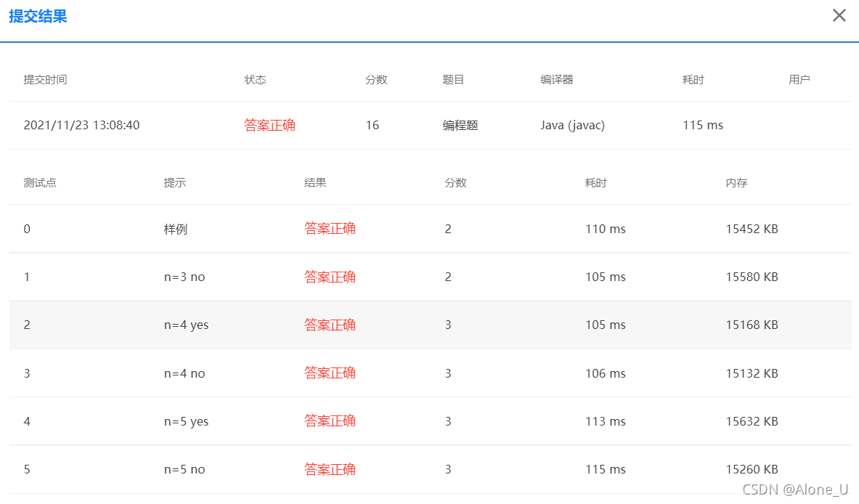859x504 pixels.
Task: Select the hint n=5 no
Action: [184, 469]
